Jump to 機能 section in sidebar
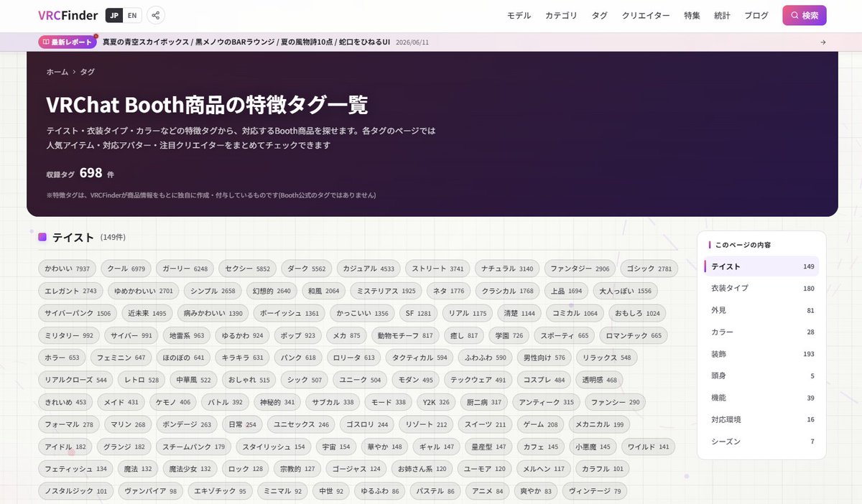 pyautogui.click(x=761, y=397)
